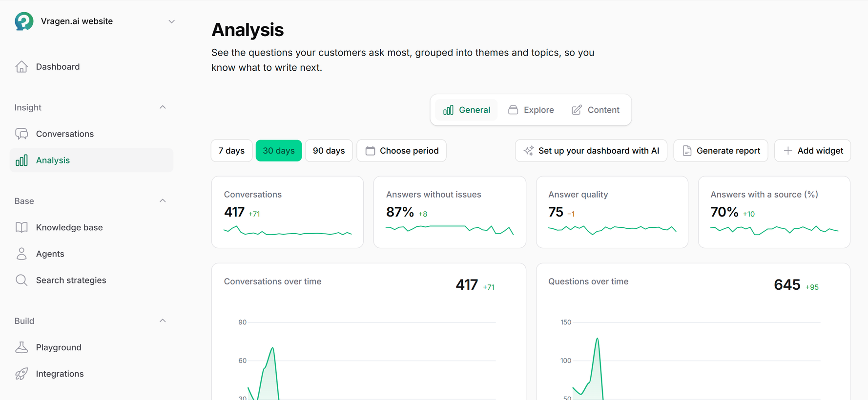
Task: Click the Agents person icon
Action: coord(21,254)
